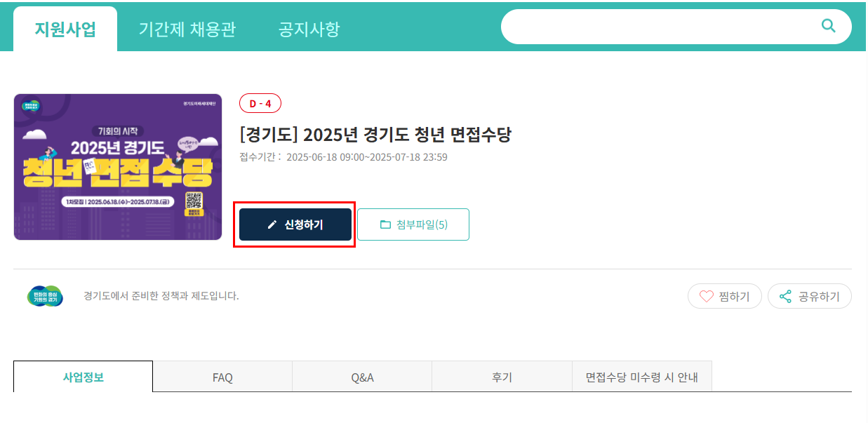Select the 지원사업 menu tab
The height and width of the screenshot is (423, 868).
pyautogui.click(x=65, y=29)
